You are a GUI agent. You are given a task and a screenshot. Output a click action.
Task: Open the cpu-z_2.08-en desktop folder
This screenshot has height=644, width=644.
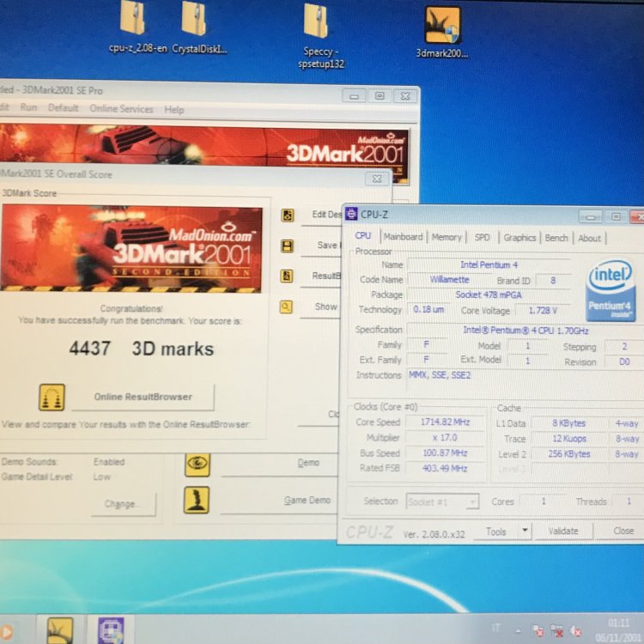pyautogui.click(x=132, y=17)
